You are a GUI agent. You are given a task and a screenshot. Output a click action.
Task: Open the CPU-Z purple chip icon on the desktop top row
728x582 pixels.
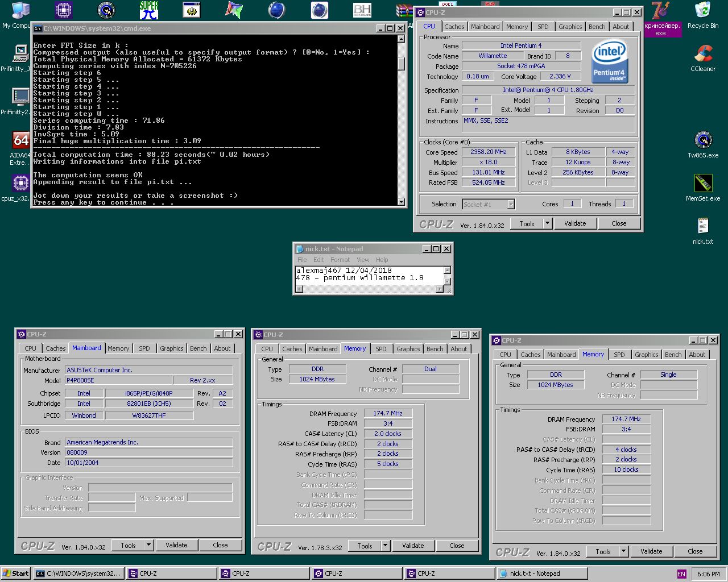pos(64,10)
